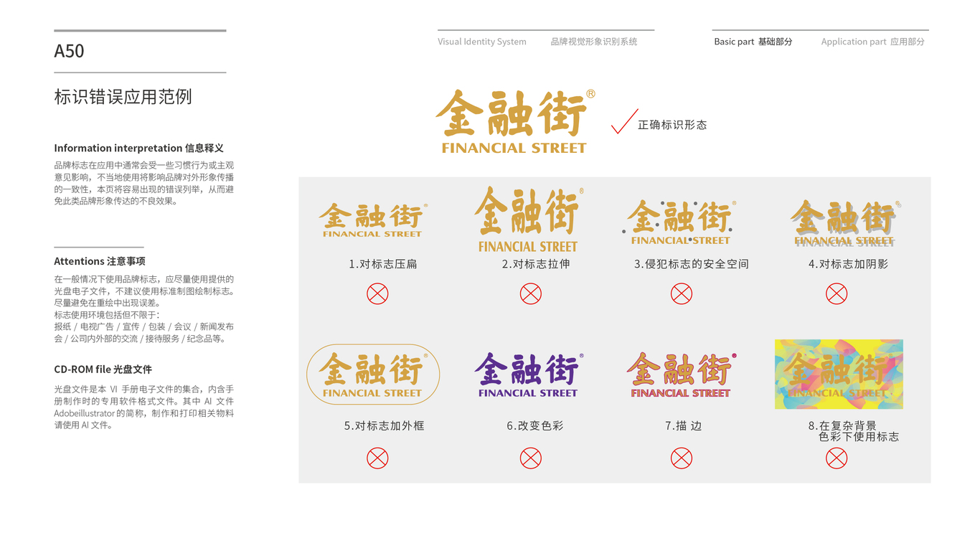Click the red checkmark beside 正确标识形态

coord(624,121)
